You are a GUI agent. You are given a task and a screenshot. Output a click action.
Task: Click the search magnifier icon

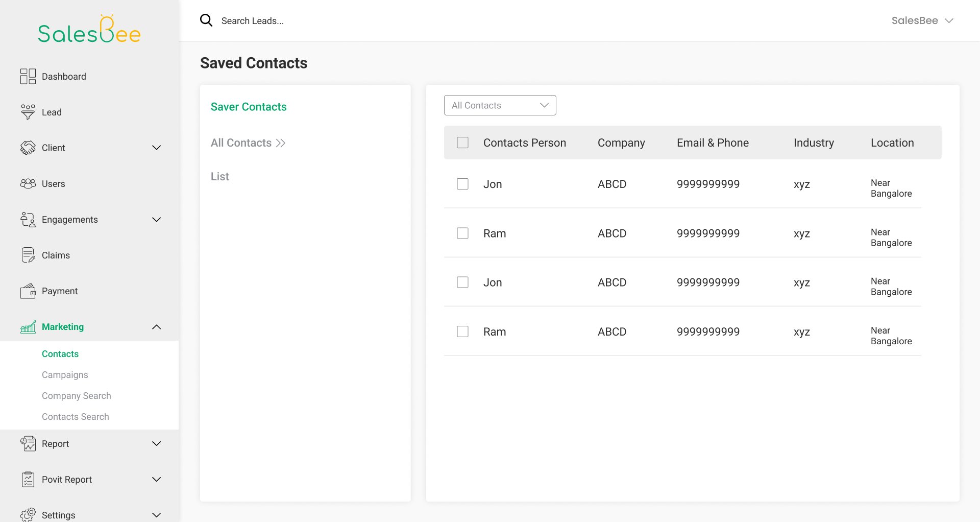(x=206, y=20)
